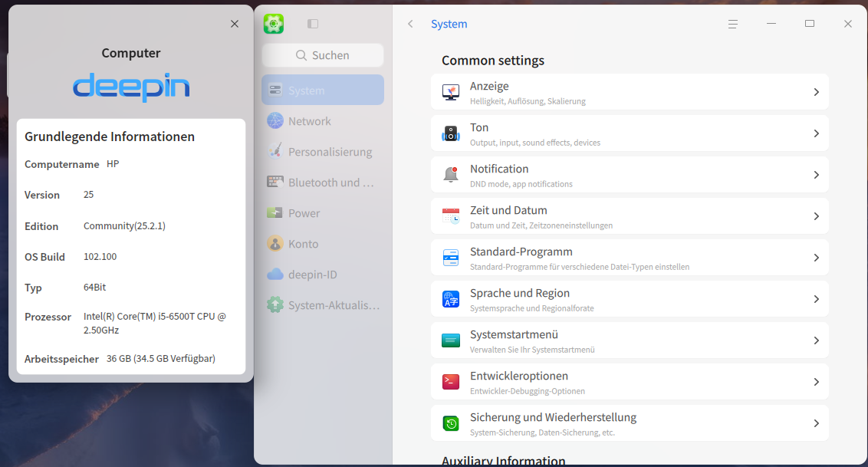This screenshot has height=467, width=868.
Task: Go back with the left arrow
Action: click(x=410, y=24)
